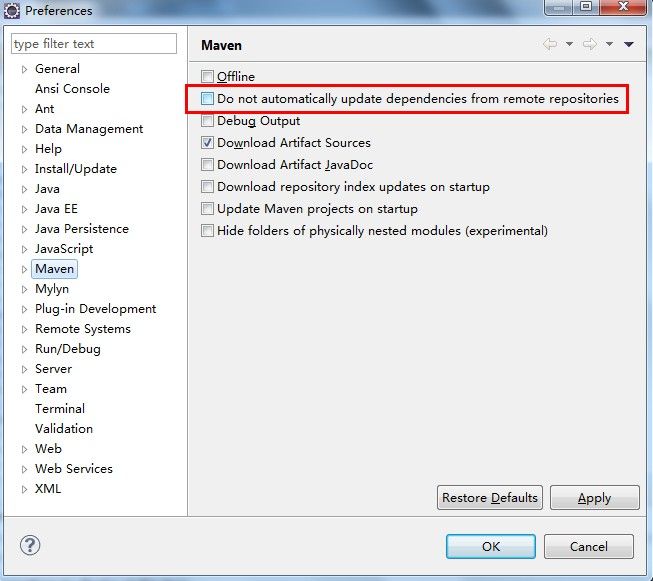
Task: Check Download repository index updates on startup
Action: point(207,187)
